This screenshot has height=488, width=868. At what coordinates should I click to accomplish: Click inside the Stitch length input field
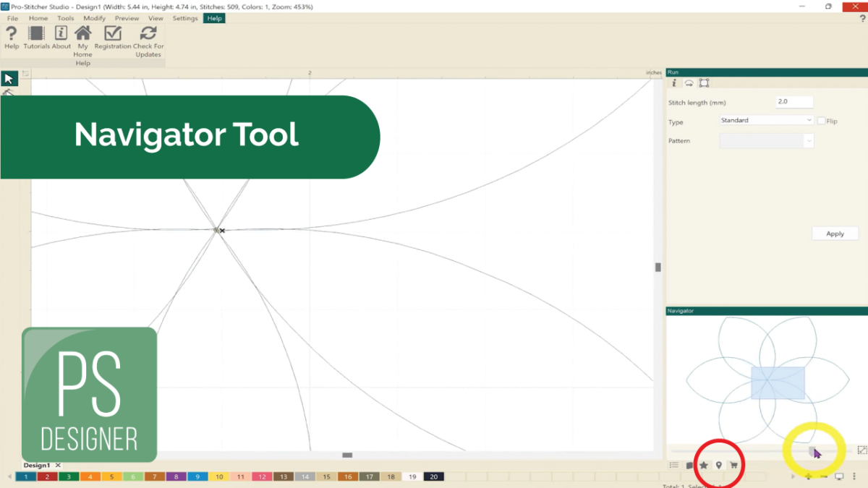[793, 101]
